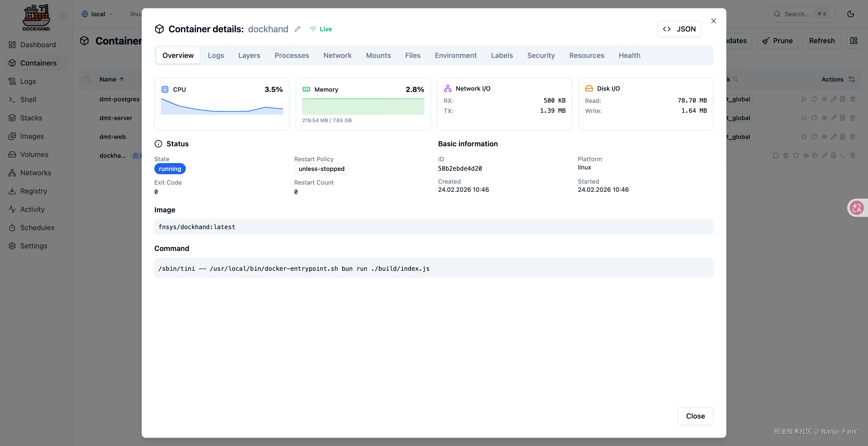Screen dimensions: 868x446
Task: Open the Security tab
Action: (541, 55)
